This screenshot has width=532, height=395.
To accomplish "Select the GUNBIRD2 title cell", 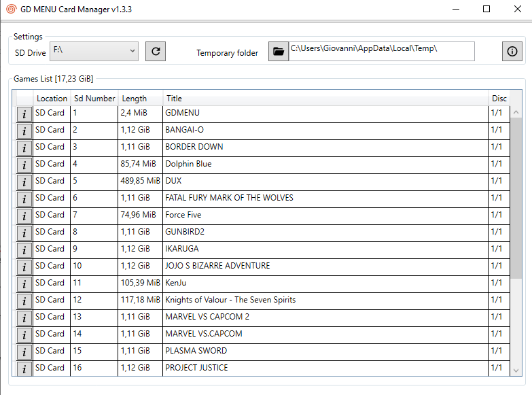I will coord(325,233).
